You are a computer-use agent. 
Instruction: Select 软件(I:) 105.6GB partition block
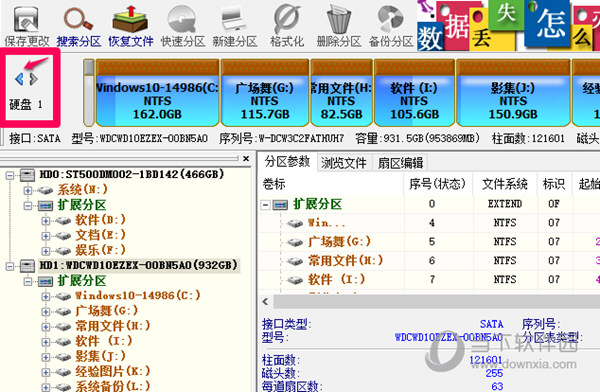414,93
